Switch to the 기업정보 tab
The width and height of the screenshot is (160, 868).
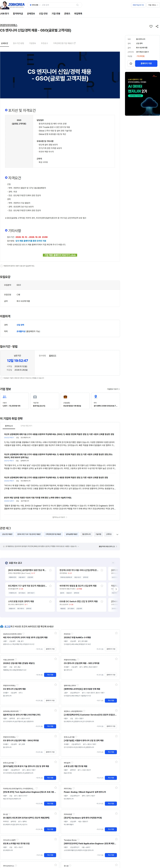32,43
